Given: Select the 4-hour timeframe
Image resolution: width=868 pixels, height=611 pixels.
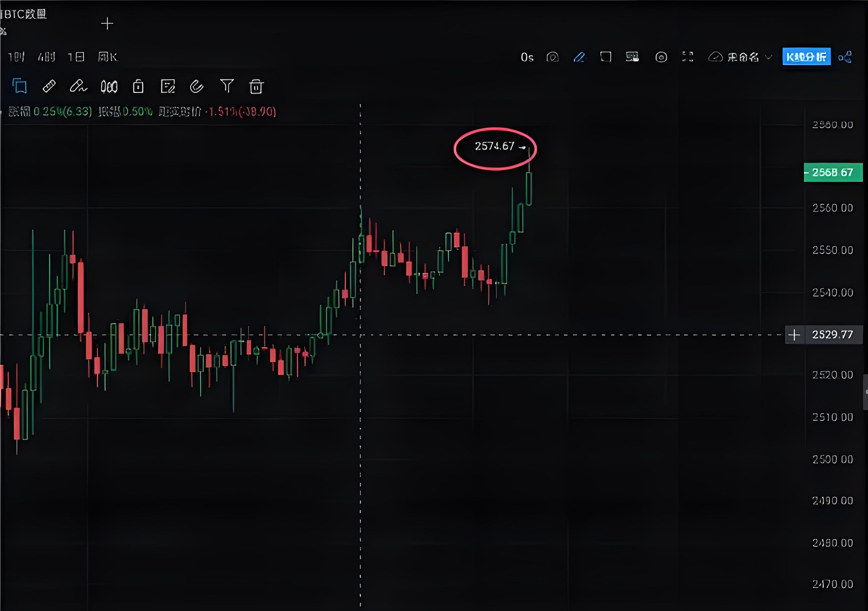Looking at the screenshot, I should pos(46,57).
